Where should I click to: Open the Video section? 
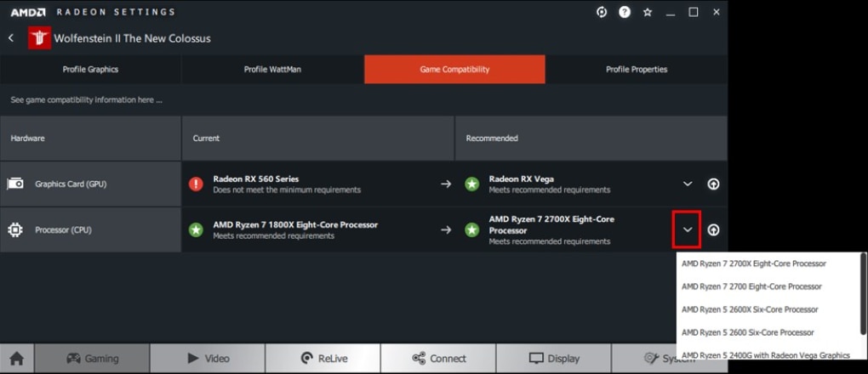[x=208, y=359]
